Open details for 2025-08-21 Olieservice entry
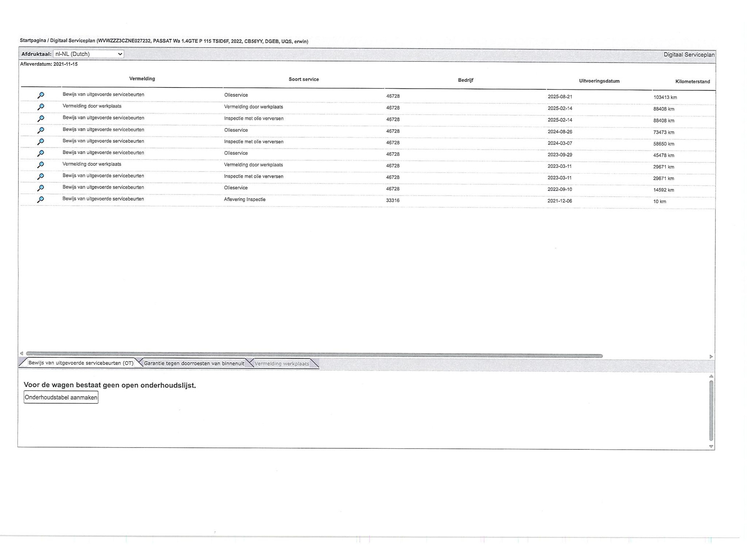The height and width of the screenshot is (560, 747). (x=40, y=95)
